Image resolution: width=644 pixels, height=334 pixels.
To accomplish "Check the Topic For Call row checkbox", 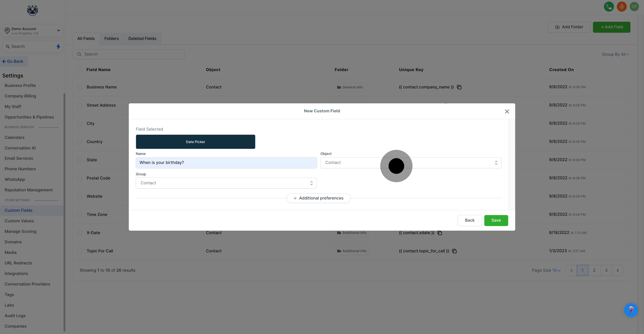I will tap(80, 251).
